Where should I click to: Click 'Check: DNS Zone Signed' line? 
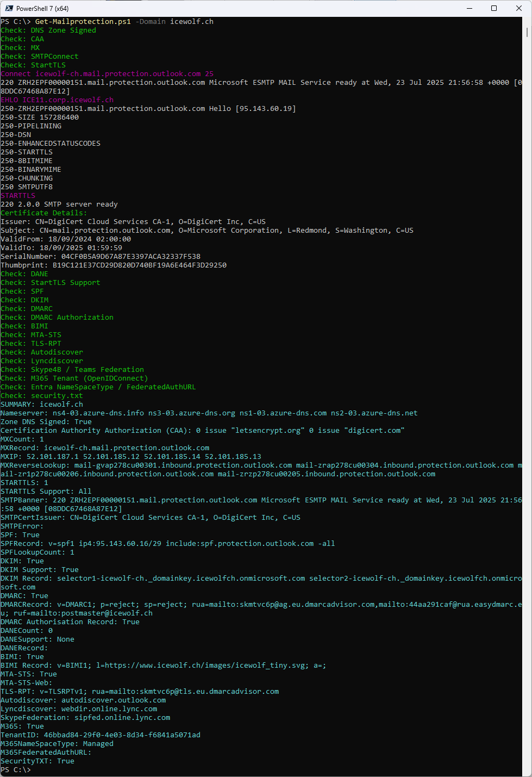(48, 30)
